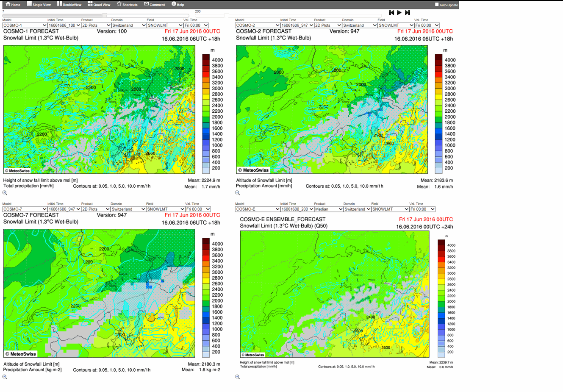Click 'Mean: 2180.3 m' under the COSMO-7 map
Screen dimensions: 563x392
[x=204, y=364]
